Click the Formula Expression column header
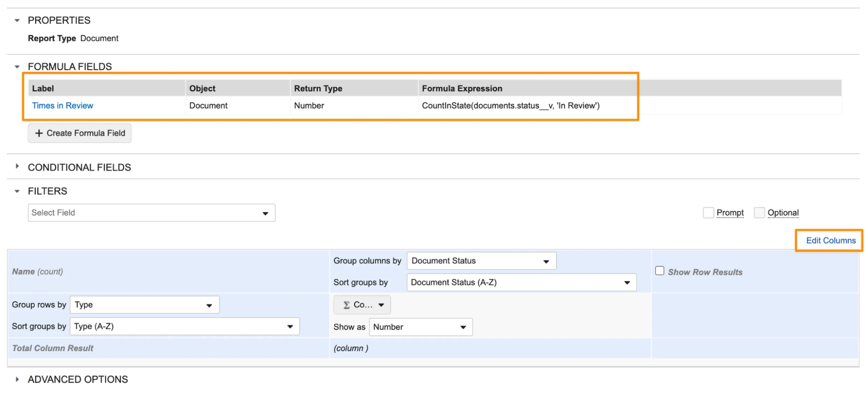Viewport: 868px width, 394px height. click(462, 89)
